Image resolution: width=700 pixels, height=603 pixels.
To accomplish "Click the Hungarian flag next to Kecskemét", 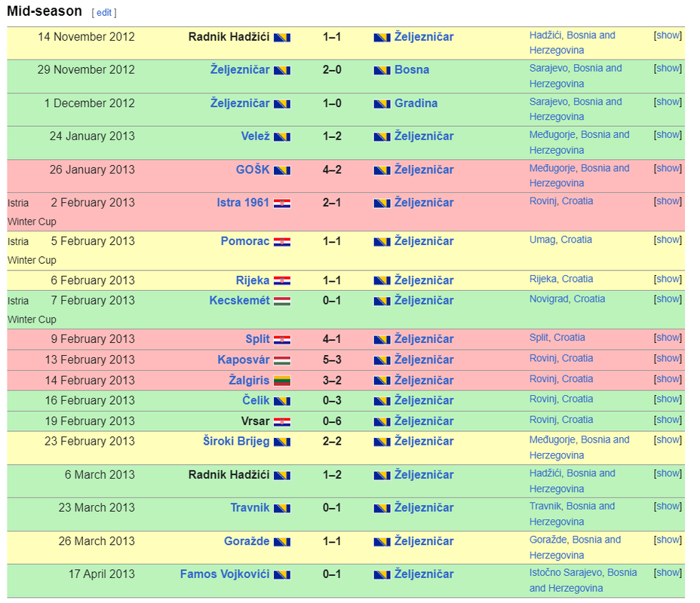I will point(281,301).
